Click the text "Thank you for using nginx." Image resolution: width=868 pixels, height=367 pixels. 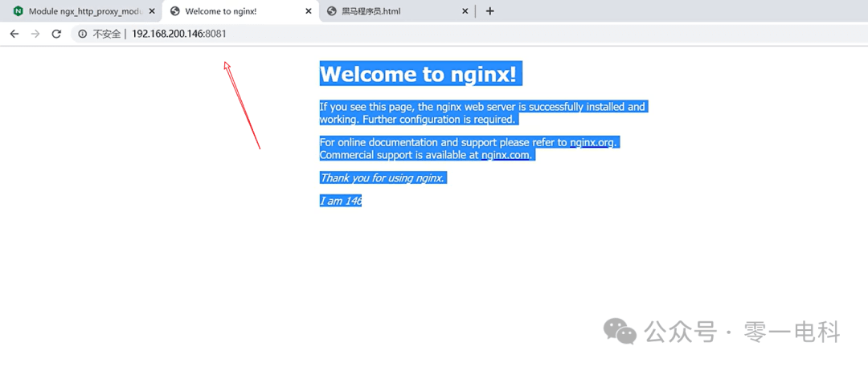click(383, 177)
